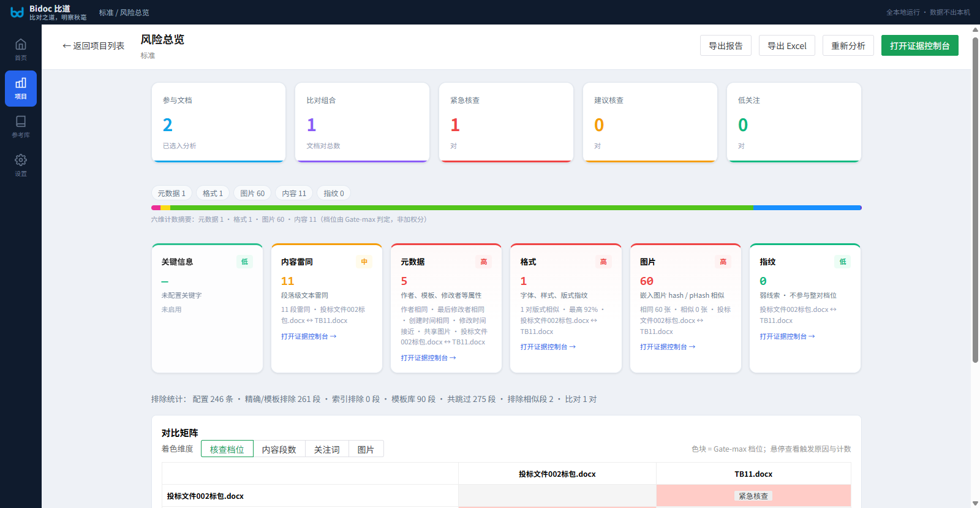Click the scrollbar down arrow
The width and height of the screenshot is (980, 508).
[975, 503]
